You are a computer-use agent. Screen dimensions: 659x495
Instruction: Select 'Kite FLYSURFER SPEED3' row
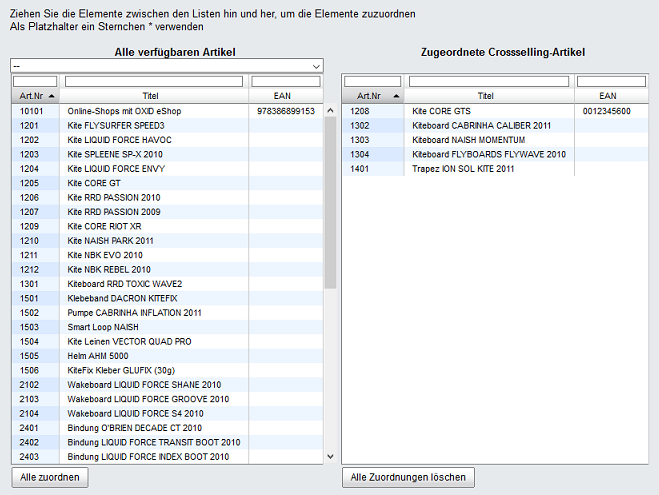pos(116,125)
